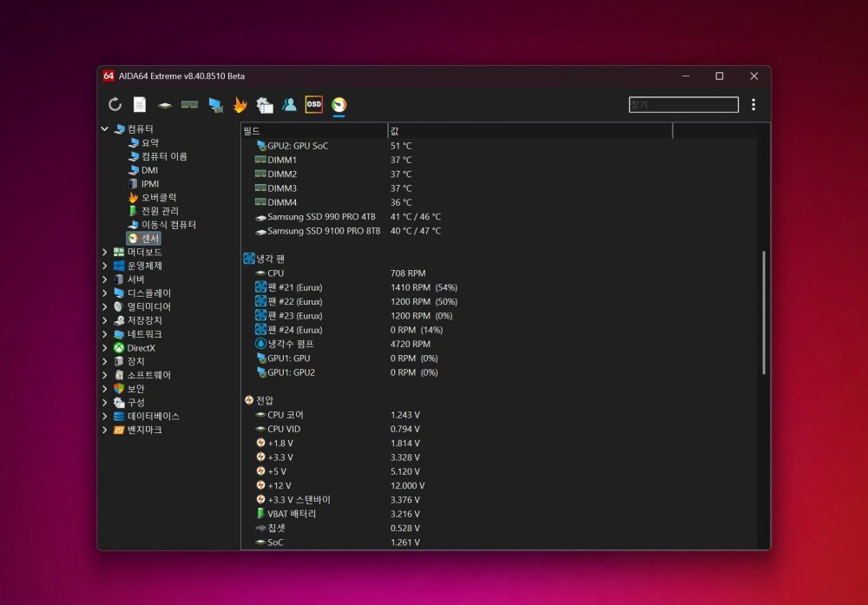Open the Report document icon in toolbar
Screen dimensions: 868x605
140,104
